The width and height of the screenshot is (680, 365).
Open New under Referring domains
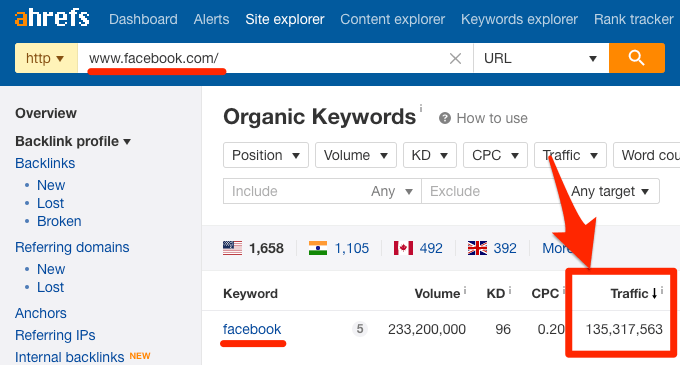pyautogui.click(x=51, y=269)
